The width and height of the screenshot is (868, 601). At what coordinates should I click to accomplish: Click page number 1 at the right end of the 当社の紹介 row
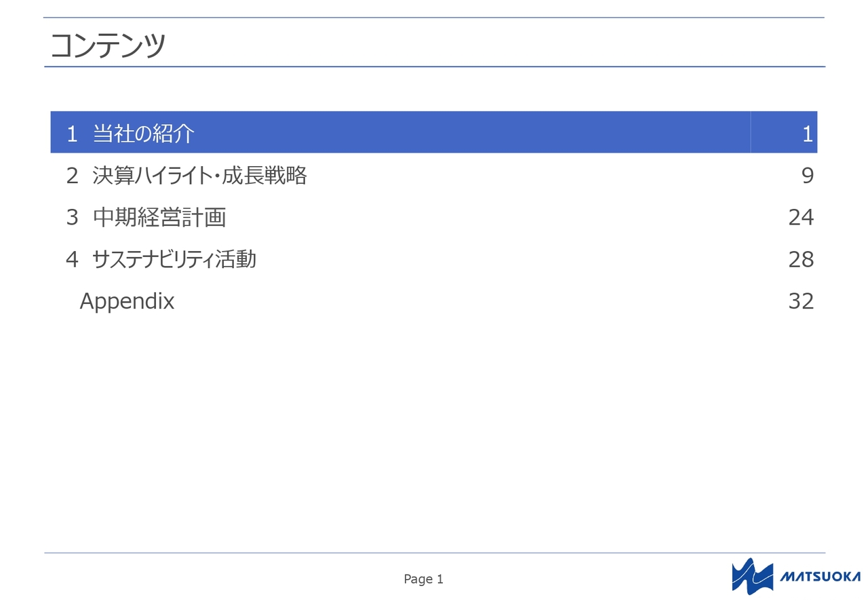(x=807, y=134)
